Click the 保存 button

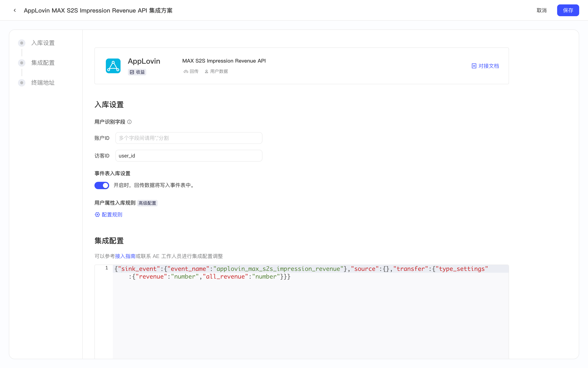pyautogui.click(x=568, y=10)
